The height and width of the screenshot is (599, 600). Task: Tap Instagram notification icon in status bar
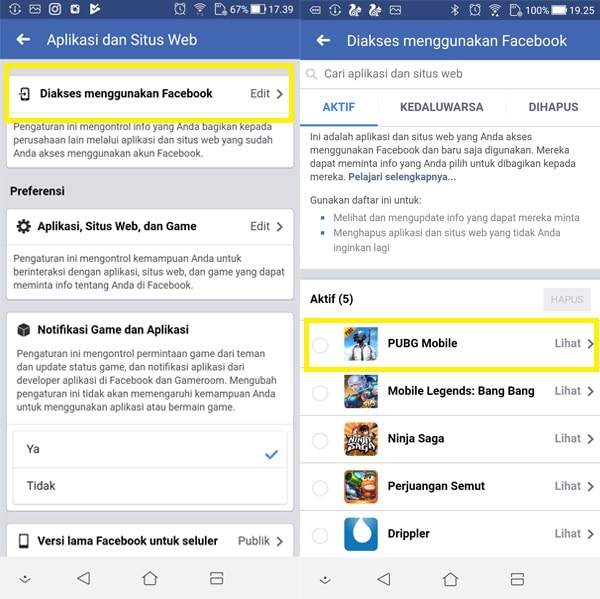(x=55, y=9)
